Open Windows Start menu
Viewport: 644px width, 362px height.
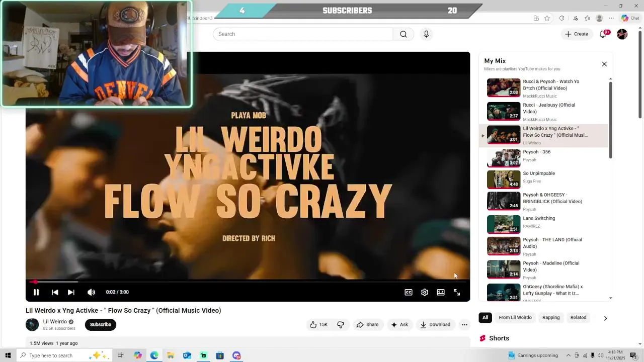pos(8,355)
